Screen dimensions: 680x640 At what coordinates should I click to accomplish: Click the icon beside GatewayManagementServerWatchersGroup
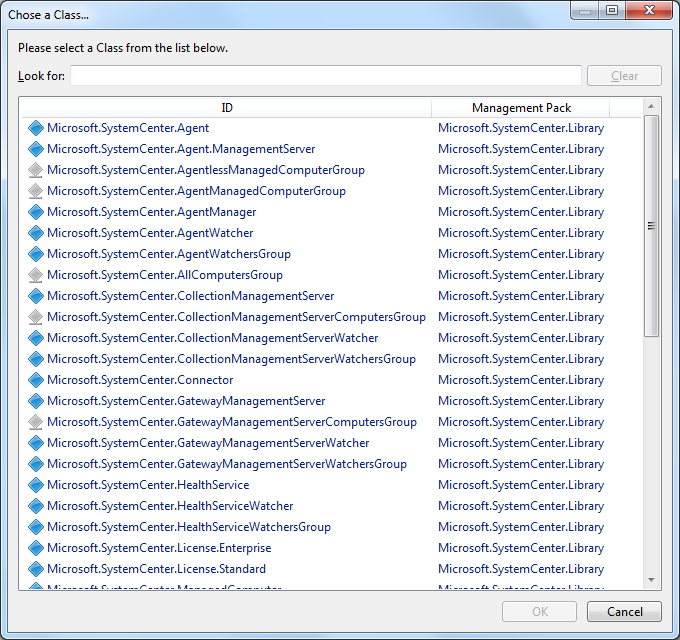[x=36, y=464]
